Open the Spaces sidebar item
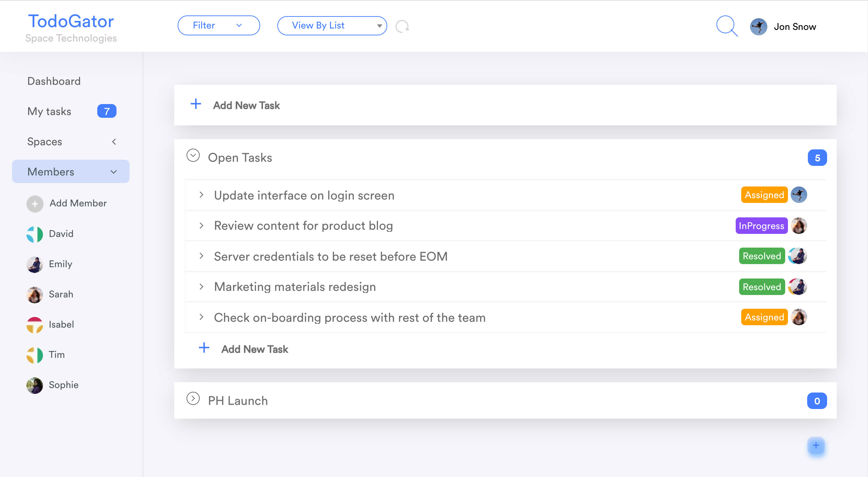This screenshot has width=868, height=477. tap(45, 141)
